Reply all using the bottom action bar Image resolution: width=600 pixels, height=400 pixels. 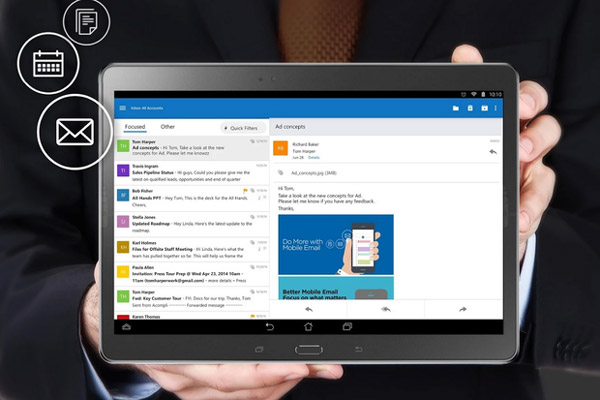point(386,309)
